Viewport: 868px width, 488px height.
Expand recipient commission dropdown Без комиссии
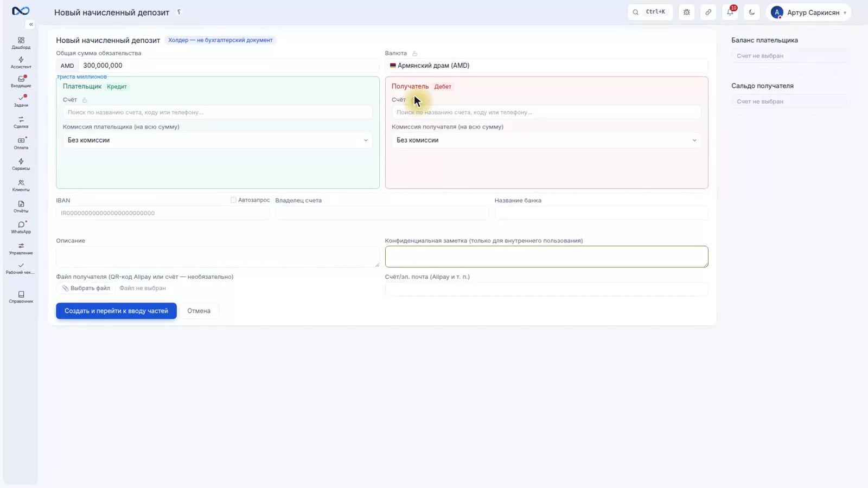click(x=546, y=140)
